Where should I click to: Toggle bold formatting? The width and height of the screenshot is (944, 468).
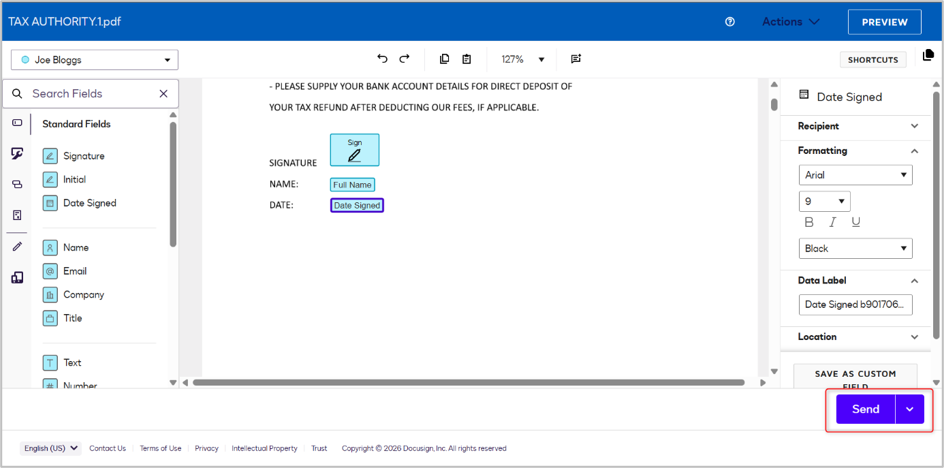tap(809, 222)
